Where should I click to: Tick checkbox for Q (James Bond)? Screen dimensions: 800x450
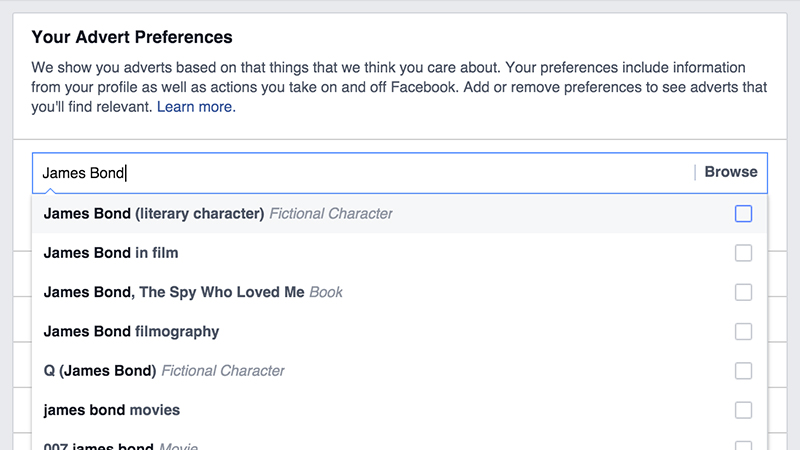(743, 371)
